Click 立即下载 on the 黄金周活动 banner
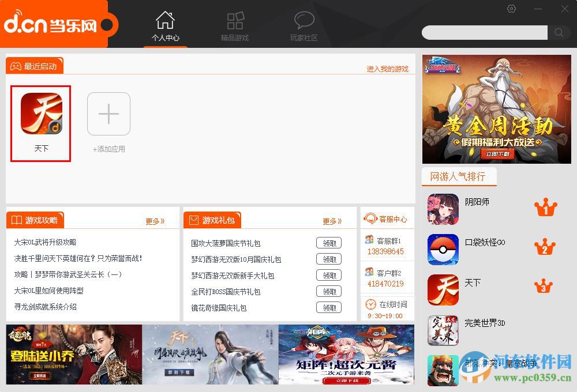This screenshot has width=577, height=392. pyautogui.click(x=497, y=153)
